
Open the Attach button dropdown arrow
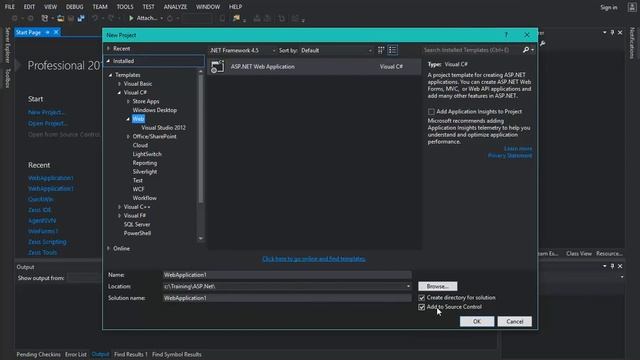tap(162, 18)
